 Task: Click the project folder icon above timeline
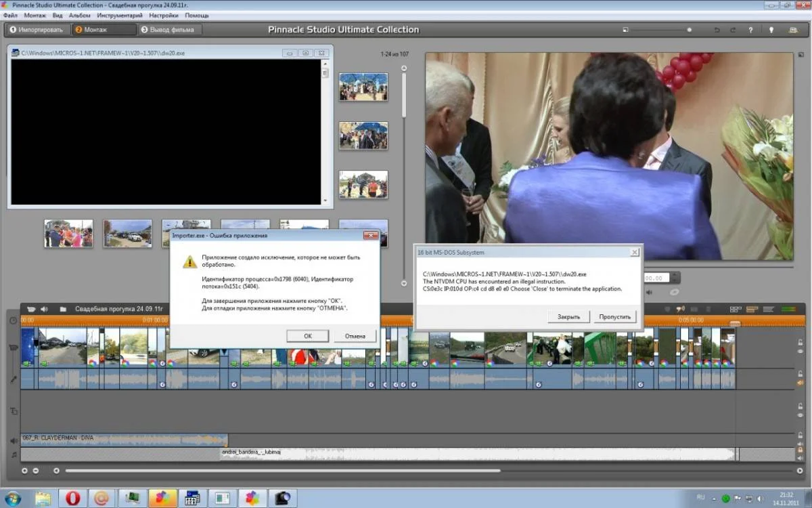tap(63, 309)
